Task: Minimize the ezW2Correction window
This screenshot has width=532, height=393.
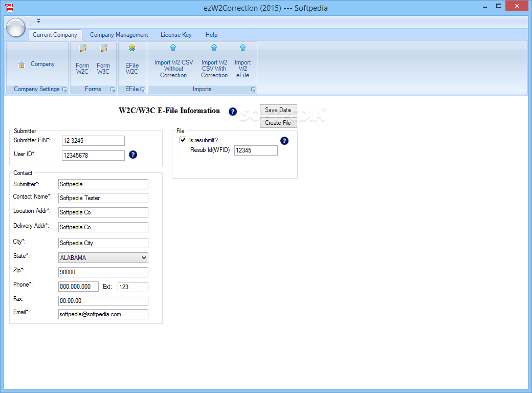Action: (x=485, y=6)
